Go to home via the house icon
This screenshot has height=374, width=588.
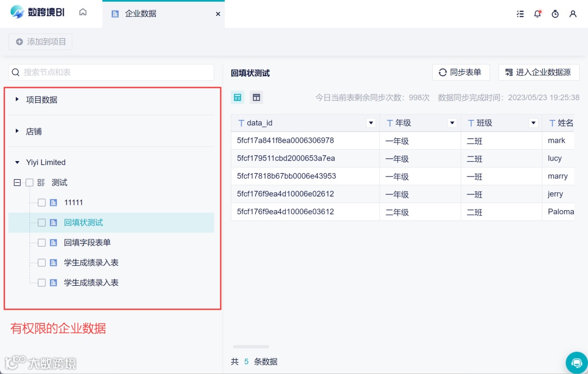(x=83, y=13)
